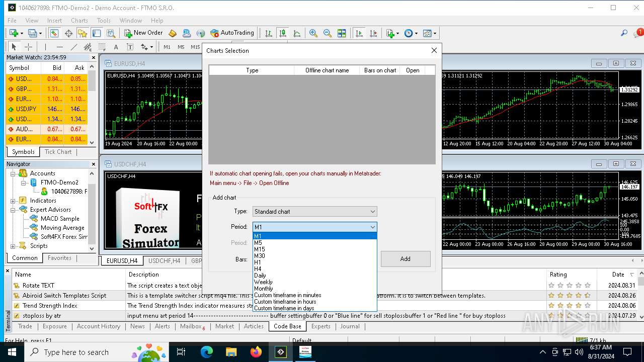This screenshot has width=644, height=362.
Task: Expand the Scripts node in Navigator
Action: tap(13, 246)
